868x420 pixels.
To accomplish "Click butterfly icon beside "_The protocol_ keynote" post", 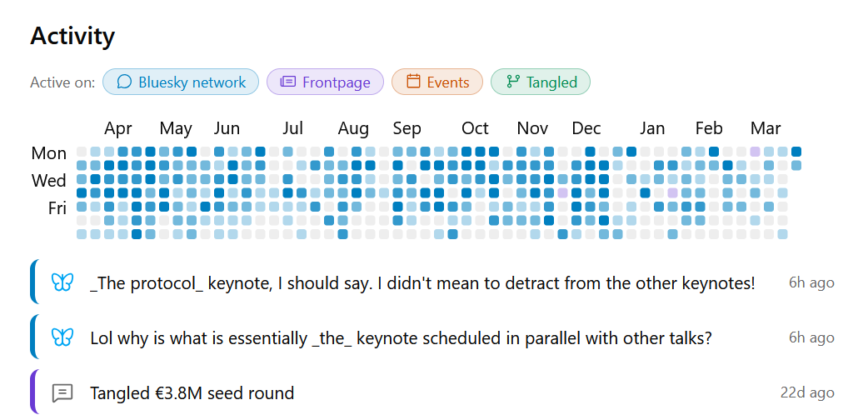I will pos(62,282).
